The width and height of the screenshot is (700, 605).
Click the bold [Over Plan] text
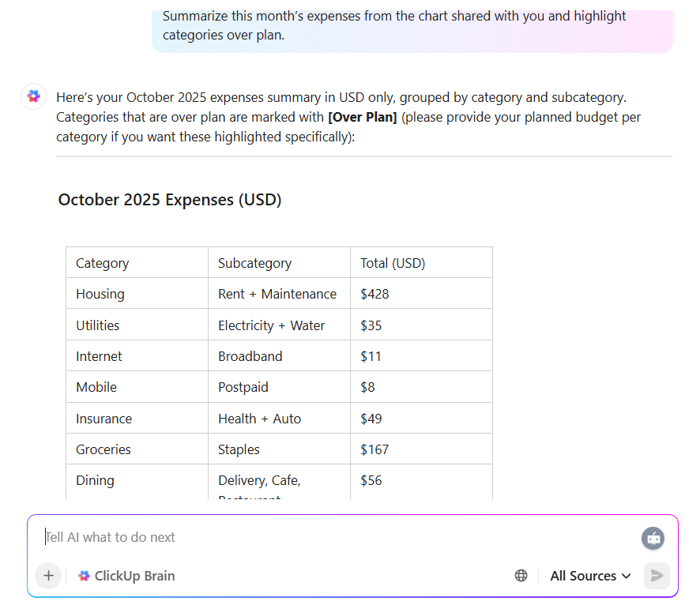(362, 116)
